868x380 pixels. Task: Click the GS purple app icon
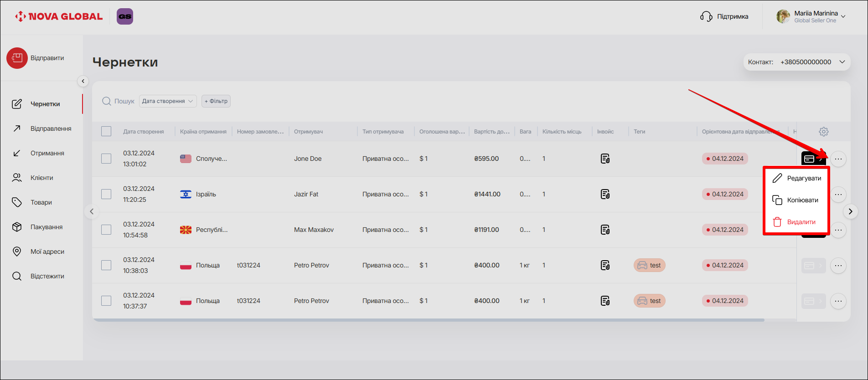[125, 16]
